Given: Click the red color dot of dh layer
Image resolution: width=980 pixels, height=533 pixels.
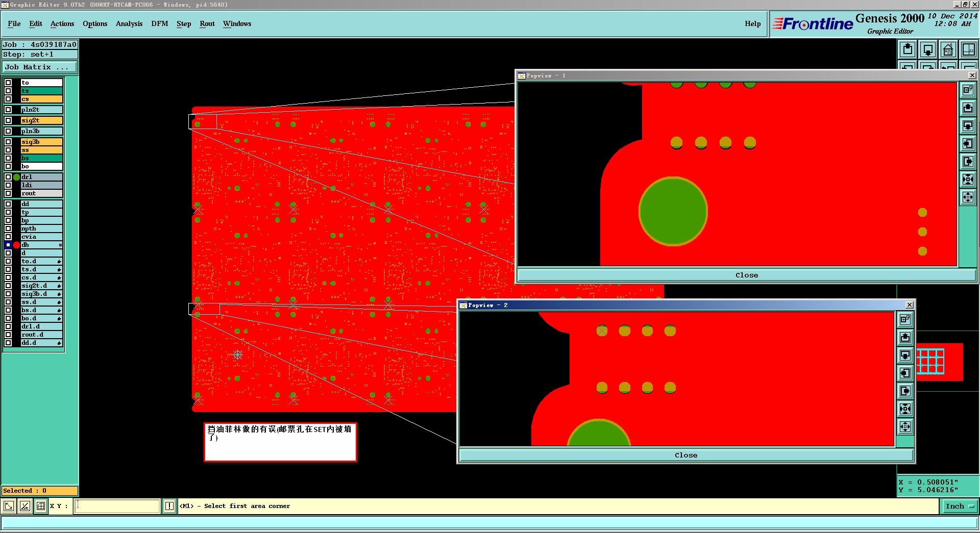Looking at the screenshot, I should point(17,245).
